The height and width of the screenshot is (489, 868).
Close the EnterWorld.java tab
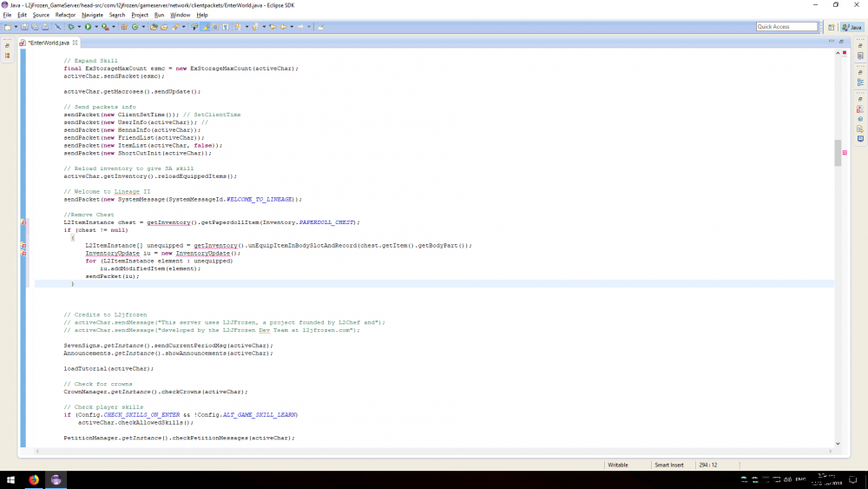coord(76,43)
